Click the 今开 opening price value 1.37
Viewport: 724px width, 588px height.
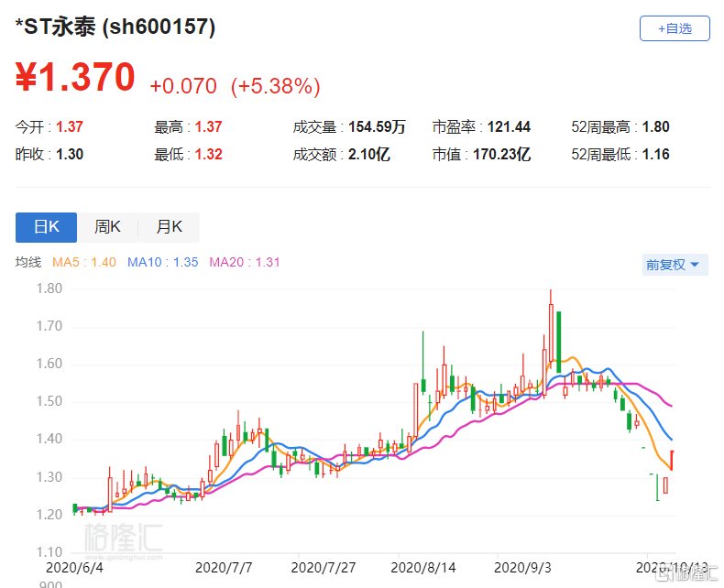tap(70, 126)
